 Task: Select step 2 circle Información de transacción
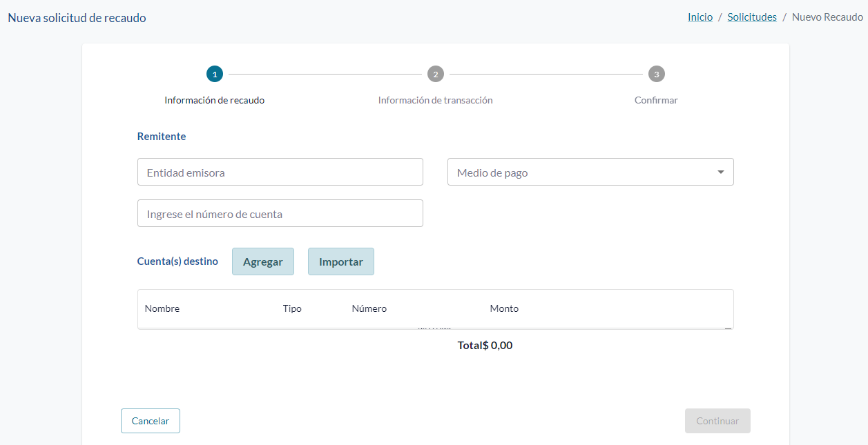(x=435, y=74)
